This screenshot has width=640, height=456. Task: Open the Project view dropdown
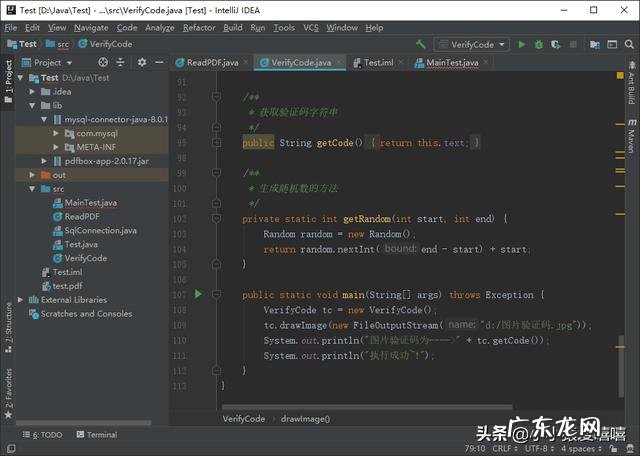47,62
